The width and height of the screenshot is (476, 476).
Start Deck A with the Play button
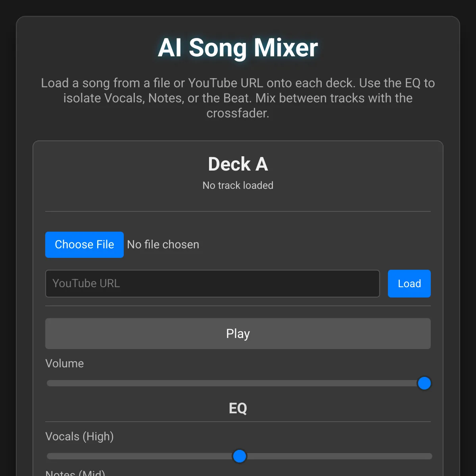[238, 334]
